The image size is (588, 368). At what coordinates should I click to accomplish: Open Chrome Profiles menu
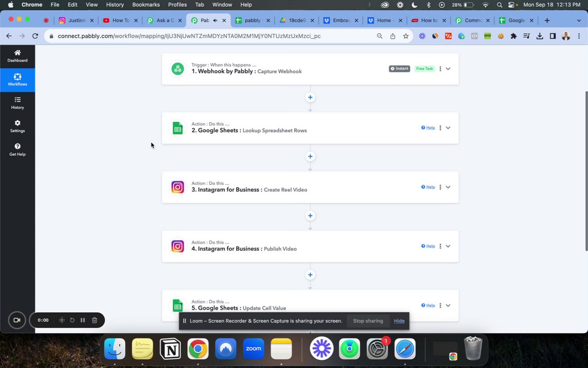click(177, 5)
